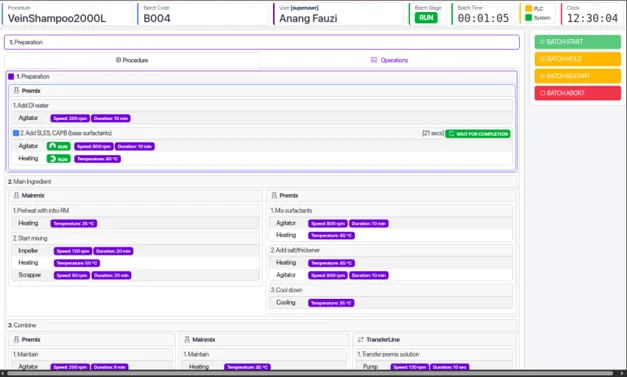The image size is (627, 377).
Task: Click the right arrow of the horizontal scrollbar
Action: [x=623, y=373]
